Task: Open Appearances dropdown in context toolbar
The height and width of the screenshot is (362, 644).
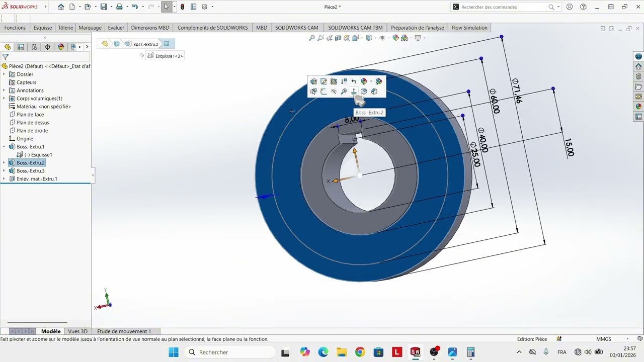Action: (371, 81)
